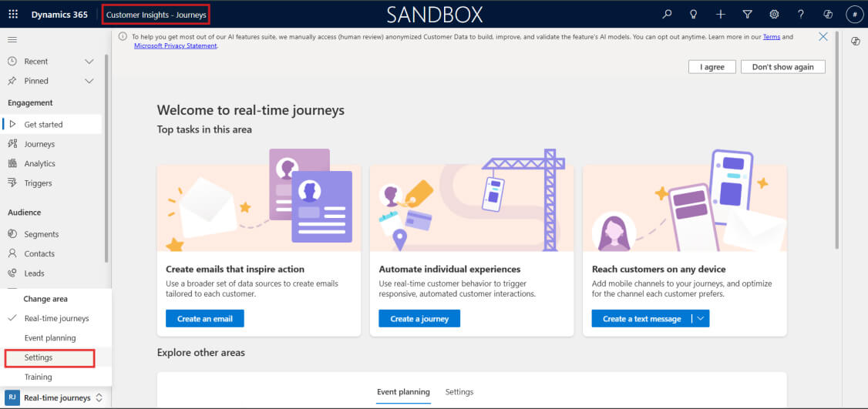The height and width of the screenshot is (409, 868).
Task: Open the lightbulb assistant icon
Action: click(694, 15)
